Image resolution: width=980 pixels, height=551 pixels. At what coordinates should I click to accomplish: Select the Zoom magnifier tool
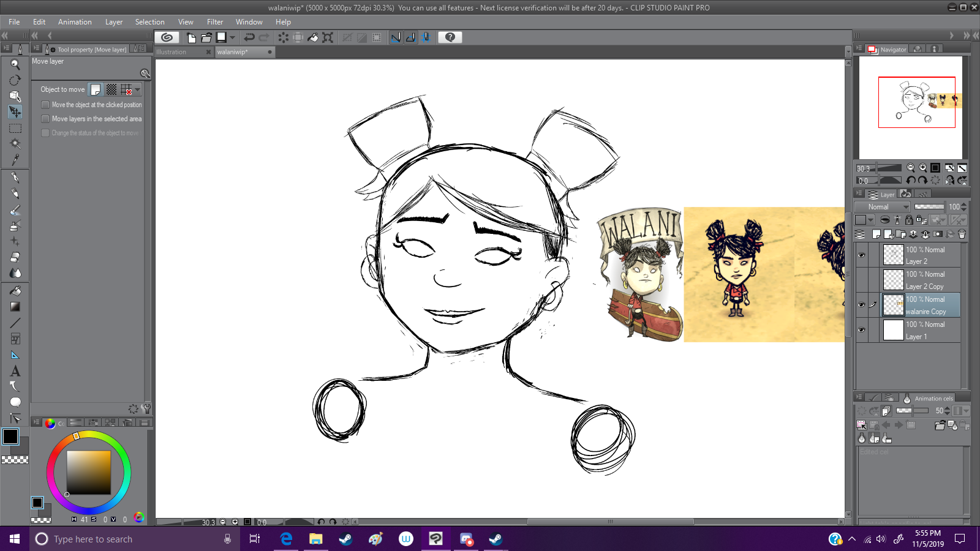point(15,64)
